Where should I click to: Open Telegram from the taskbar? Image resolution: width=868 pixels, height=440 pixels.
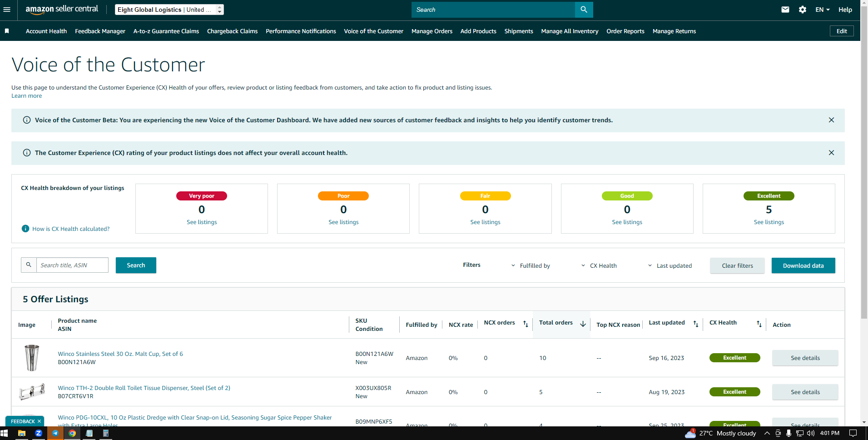pyautogui.click(x=55, y=433)
